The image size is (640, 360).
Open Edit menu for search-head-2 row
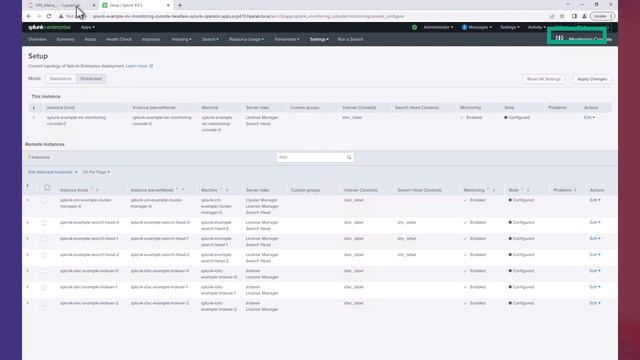595,255
